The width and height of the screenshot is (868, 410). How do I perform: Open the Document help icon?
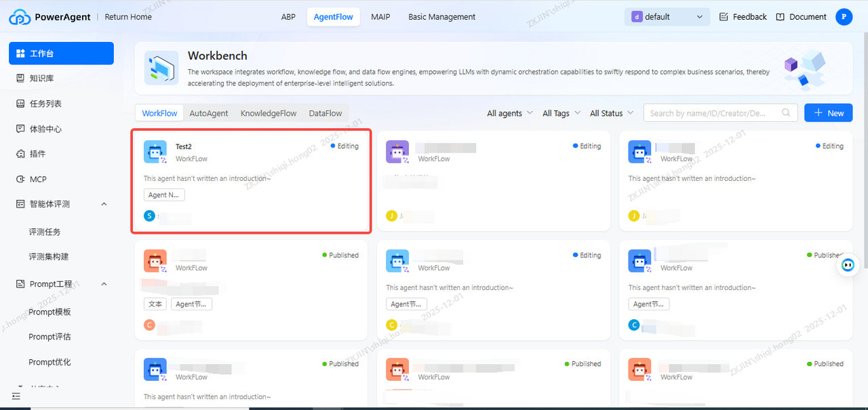[780, 17]
